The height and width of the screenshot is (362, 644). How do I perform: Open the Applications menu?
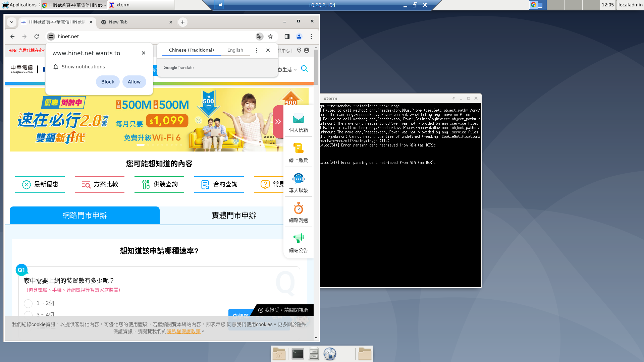coord(19,5)
